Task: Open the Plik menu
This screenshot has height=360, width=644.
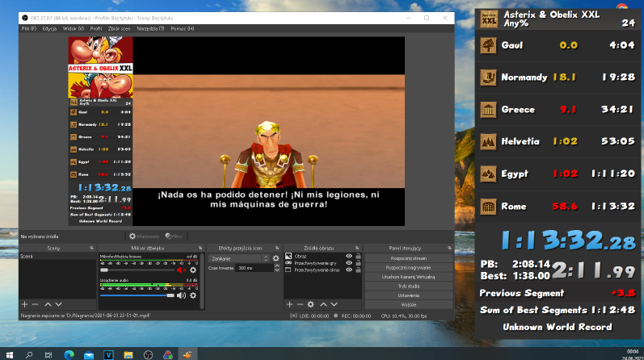Action: [29, 29]
